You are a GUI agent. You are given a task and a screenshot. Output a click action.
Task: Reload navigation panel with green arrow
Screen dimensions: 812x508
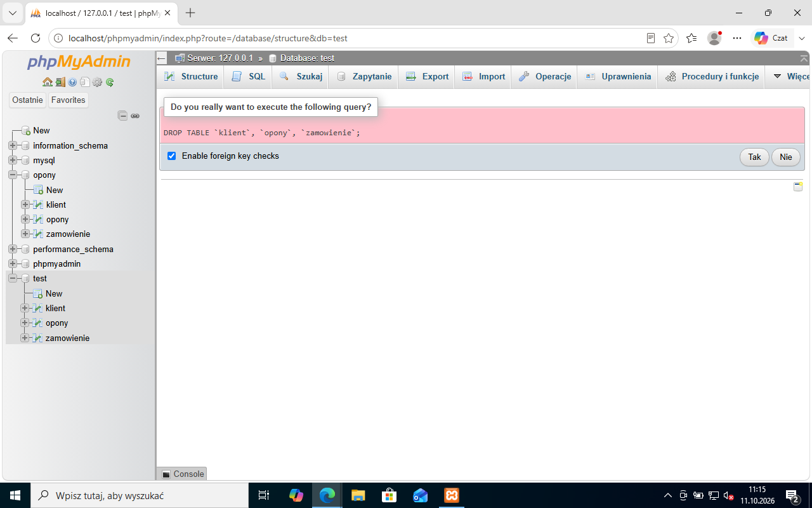(x=110, y=82)
